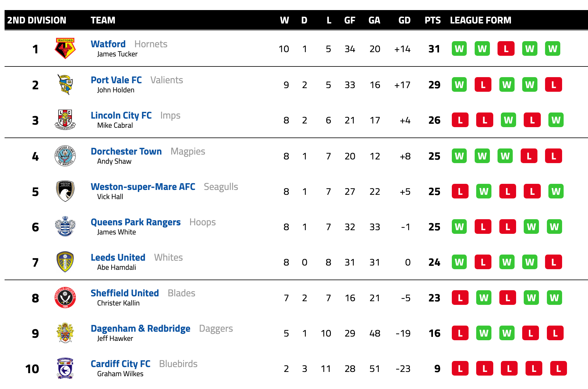
Task: Click the TEAM column header
Action: (x=103, y=20)
